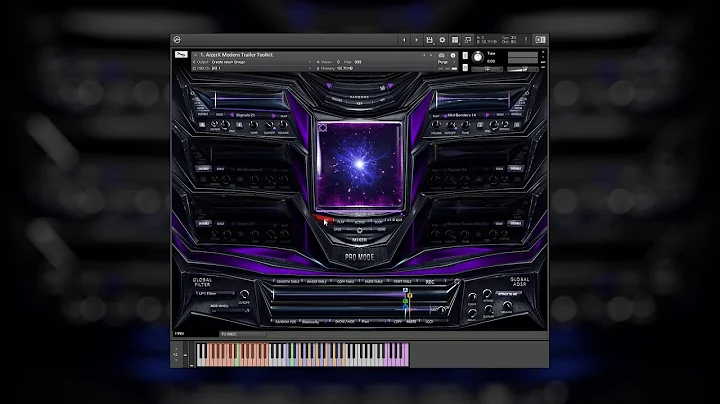Select the Paste Table option
Image resolution: width=720 pixels, height=404 pixels.
[x=374, y=281]
